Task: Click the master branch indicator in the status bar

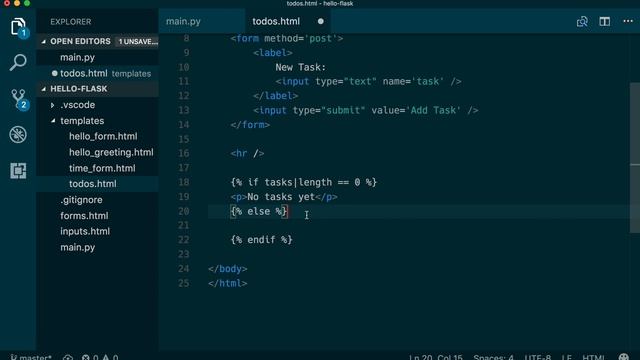Action: coord(31,358)
